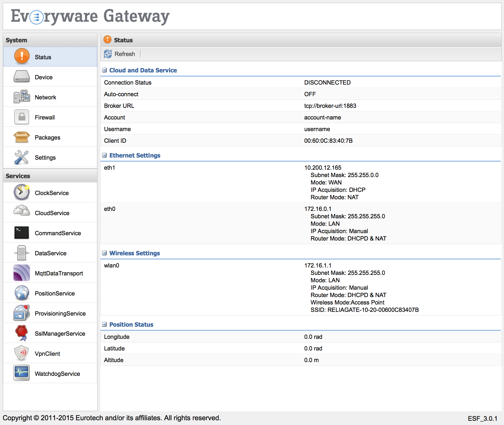504x425 pixels.
Task: Click the Client ID 00:60:0C:83:40:7B
Action: coord(328,141)
